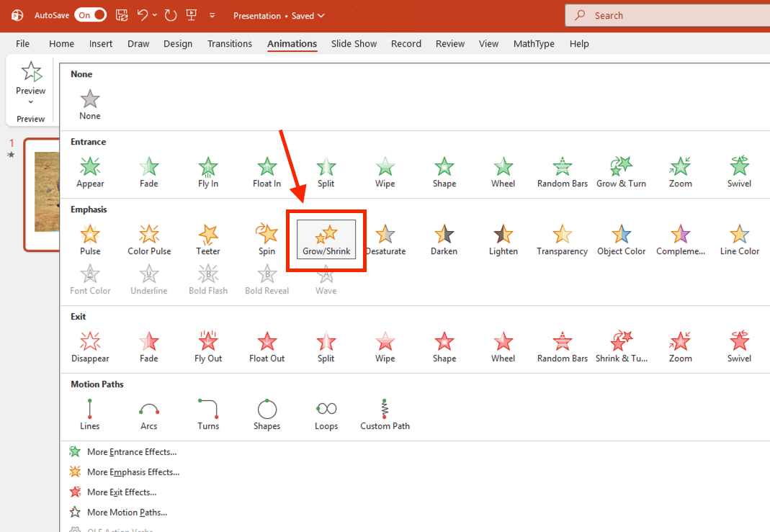770x532 pixels.
Task: Open Customize Quick Access Toolbar dropdown
Action: pos(212,15)
